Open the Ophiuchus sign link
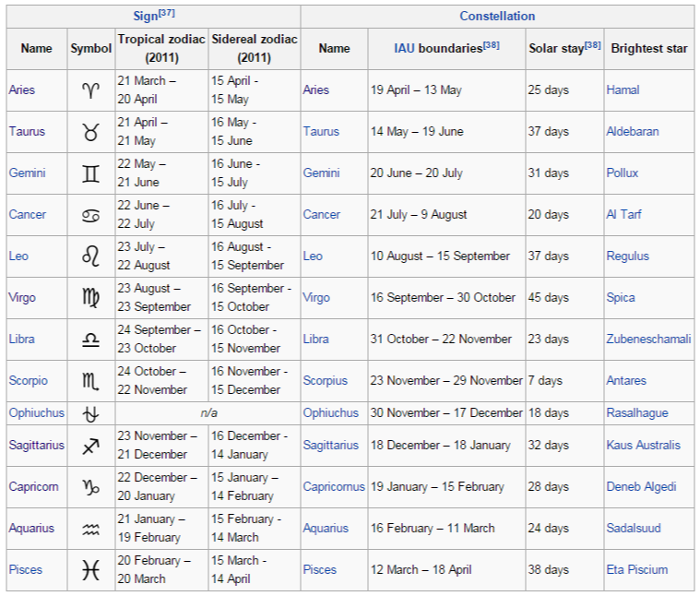This screenshot has height=596, width=700. (x=37, y=413)
